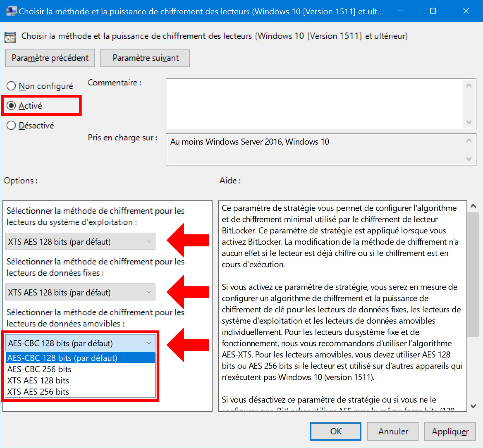
Task: Choose AES-CBC 256 bits option
Action: [80, 369]
